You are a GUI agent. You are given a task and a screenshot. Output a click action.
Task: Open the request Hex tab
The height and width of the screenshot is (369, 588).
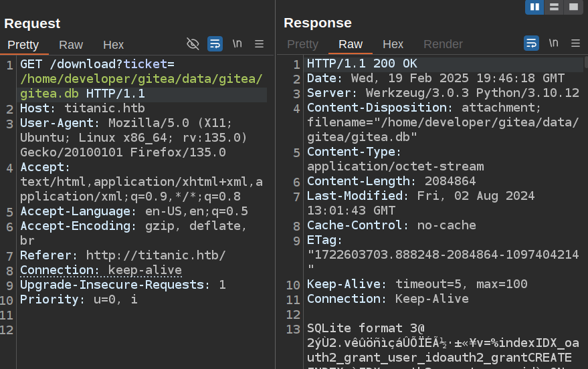[x=113, y=45]
